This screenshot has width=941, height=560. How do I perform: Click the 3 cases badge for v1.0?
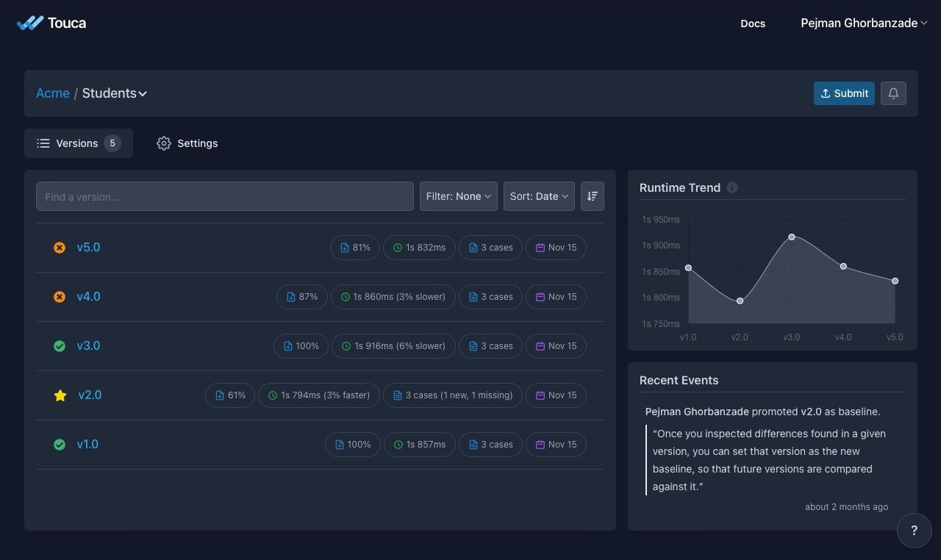491,445
